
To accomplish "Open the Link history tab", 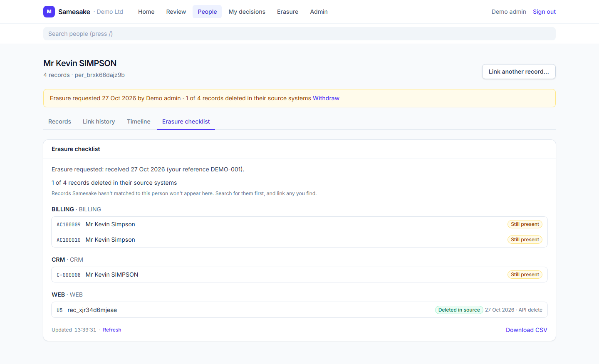I will click(x=99, y=121).
